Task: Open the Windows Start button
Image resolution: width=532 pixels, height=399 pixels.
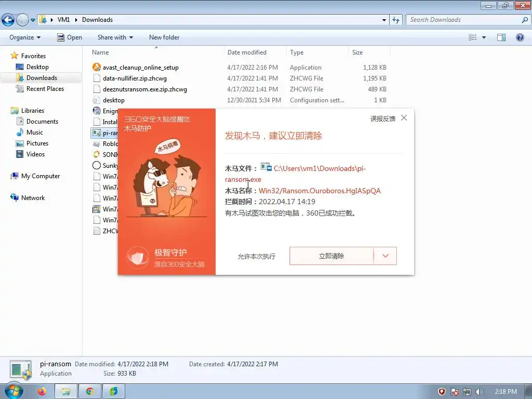Action: coord(14,391)
